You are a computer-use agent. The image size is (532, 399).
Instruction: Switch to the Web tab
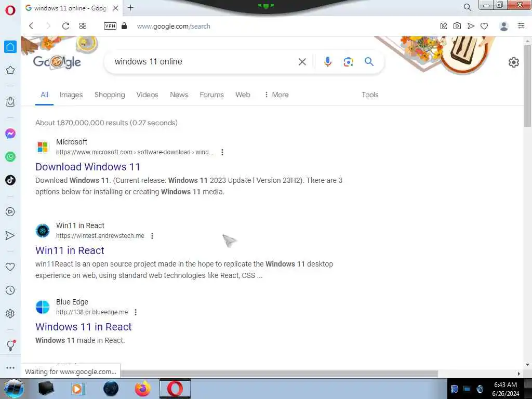point(243,95)
